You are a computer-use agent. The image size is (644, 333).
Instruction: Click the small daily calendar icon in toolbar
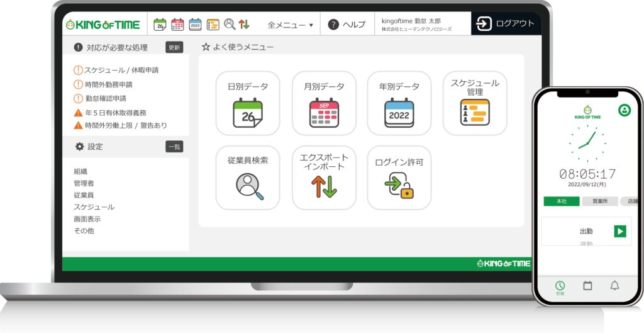tap(160, 25)
